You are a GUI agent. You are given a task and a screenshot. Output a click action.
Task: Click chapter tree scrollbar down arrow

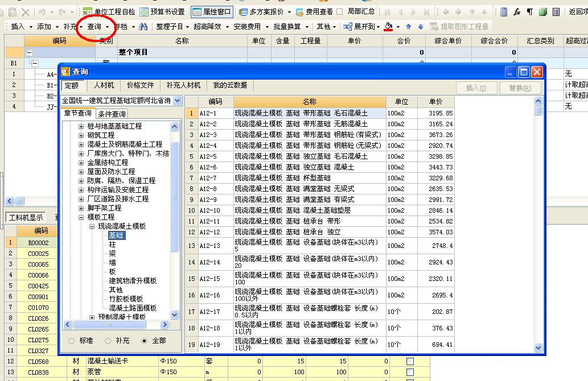pyautogui.click(x=174, y=314)
